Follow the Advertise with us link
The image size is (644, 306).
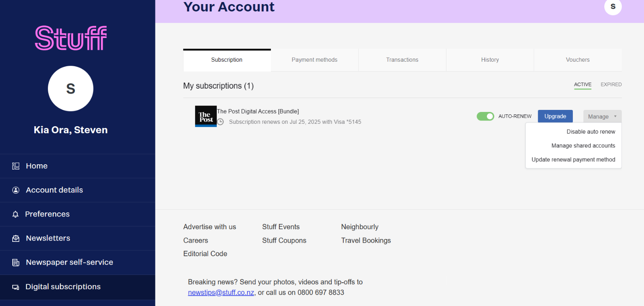pyautogui.click(x=209, y=227)
